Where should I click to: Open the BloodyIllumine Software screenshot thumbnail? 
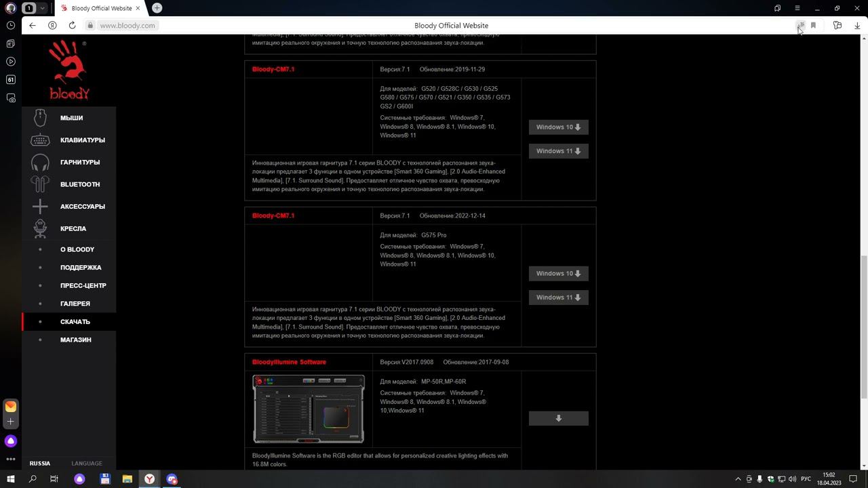309,409
